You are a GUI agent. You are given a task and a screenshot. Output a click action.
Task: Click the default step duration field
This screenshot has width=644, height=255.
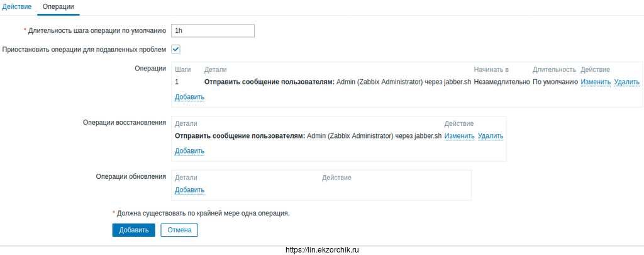(x=213, y=30)
